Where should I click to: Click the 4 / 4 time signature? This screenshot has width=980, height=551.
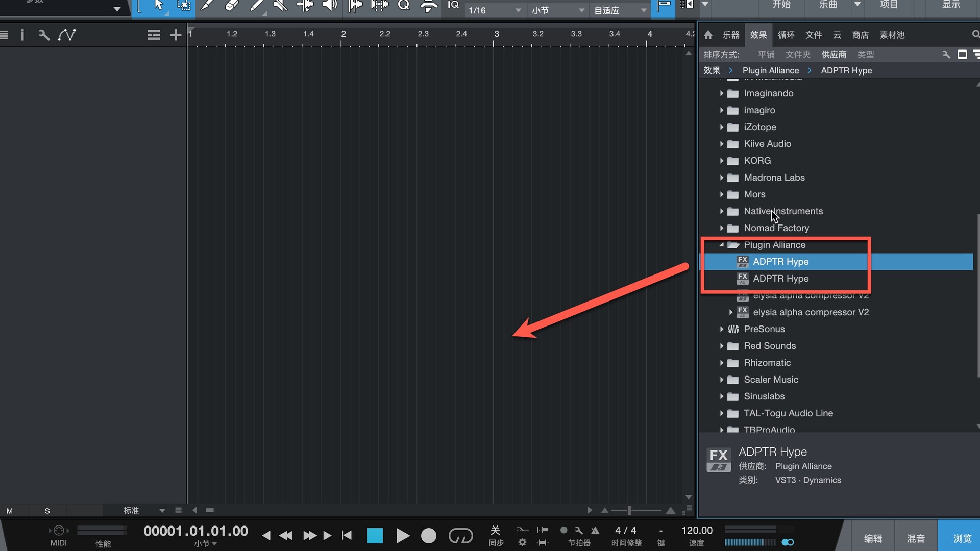(x=625, y=531)
